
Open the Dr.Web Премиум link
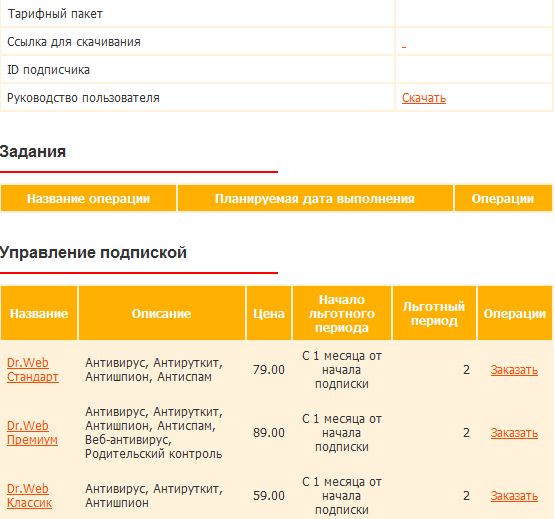point(32,433)
